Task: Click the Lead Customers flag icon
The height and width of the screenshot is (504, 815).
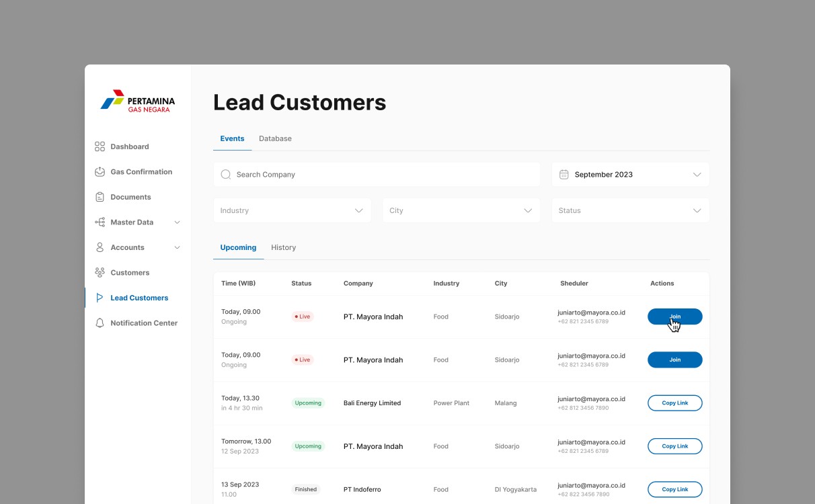Action: [x=100, y=298]
